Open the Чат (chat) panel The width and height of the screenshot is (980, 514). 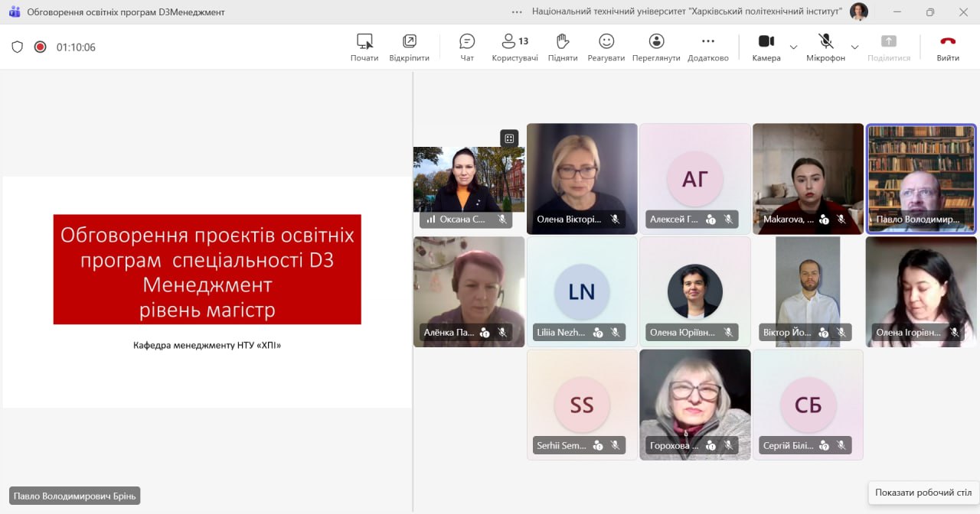[x=467, y=47]
